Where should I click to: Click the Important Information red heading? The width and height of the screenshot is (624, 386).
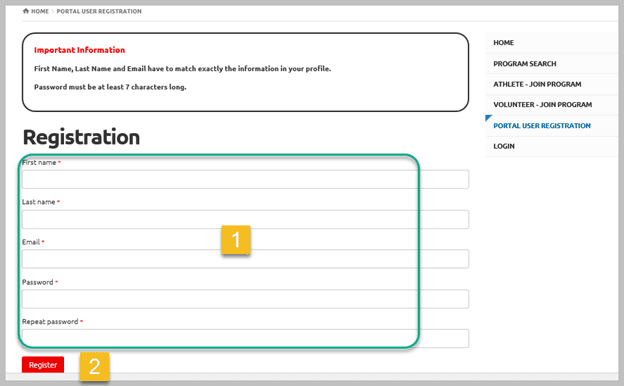80,50
